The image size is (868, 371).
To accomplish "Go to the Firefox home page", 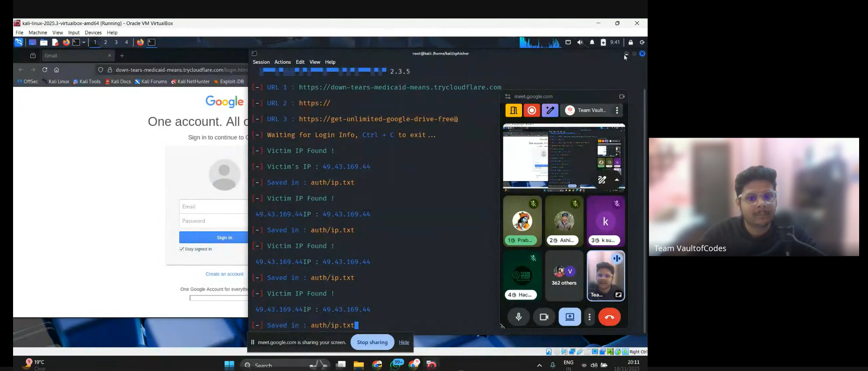I will click(56, 70).
